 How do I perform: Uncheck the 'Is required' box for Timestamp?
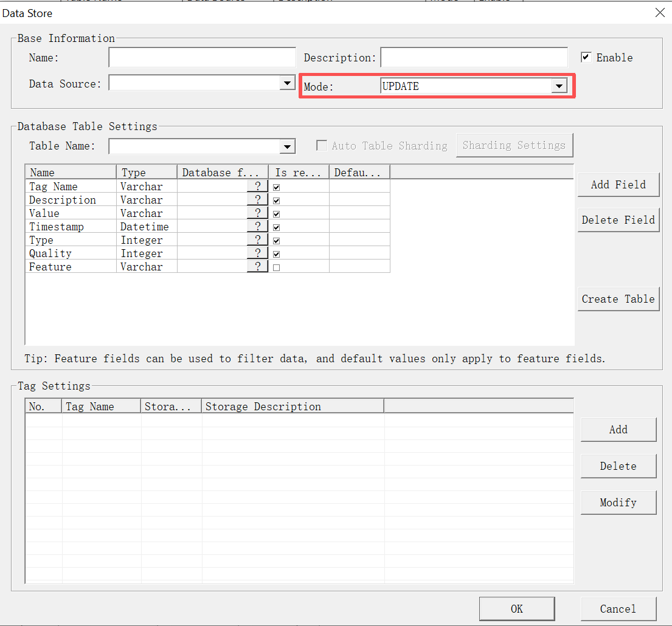click(x=277, y=227)
